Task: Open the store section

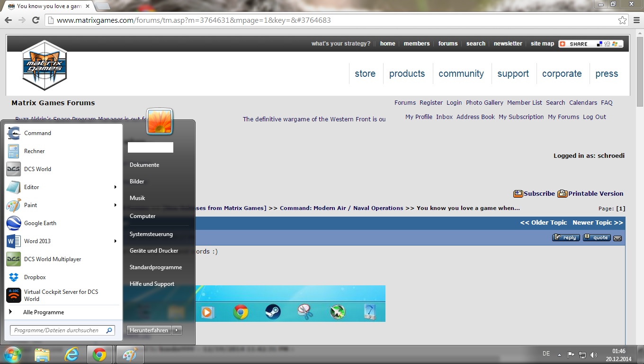Action: (365, 73)
